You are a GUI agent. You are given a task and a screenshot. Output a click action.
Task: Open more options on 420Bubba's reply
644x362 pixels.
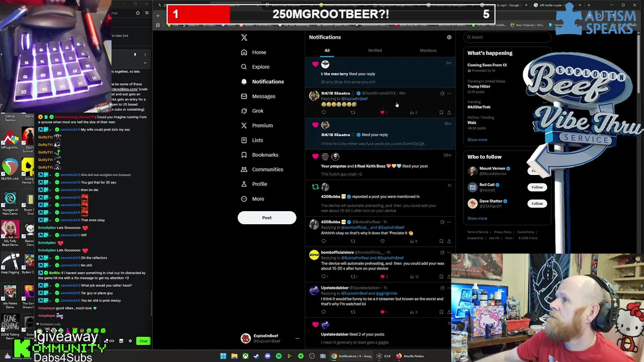pyautogui.click(x=449, y=222)
